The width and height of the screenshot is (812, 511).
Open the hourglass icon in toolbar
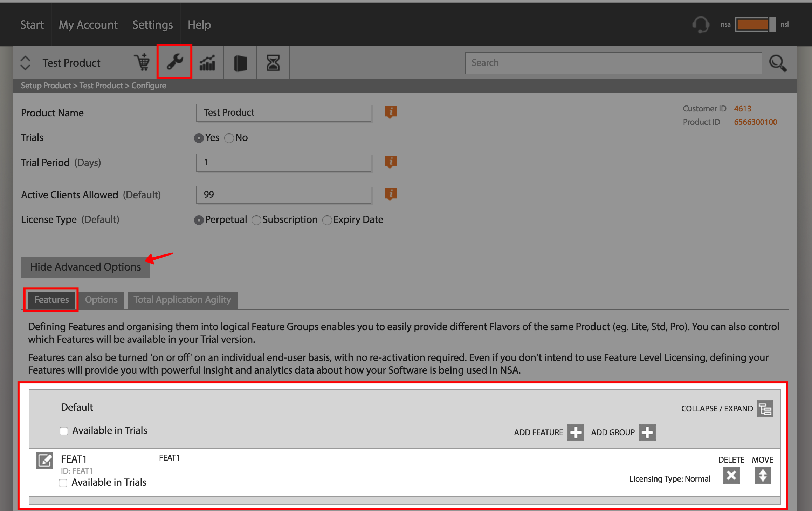point(273,63)
